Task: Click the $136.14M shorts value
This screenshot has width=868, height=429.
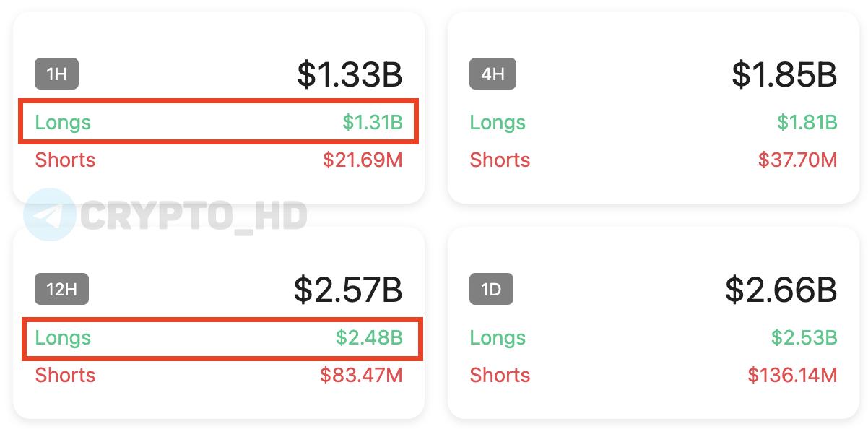Action: [x=793, y=375]
